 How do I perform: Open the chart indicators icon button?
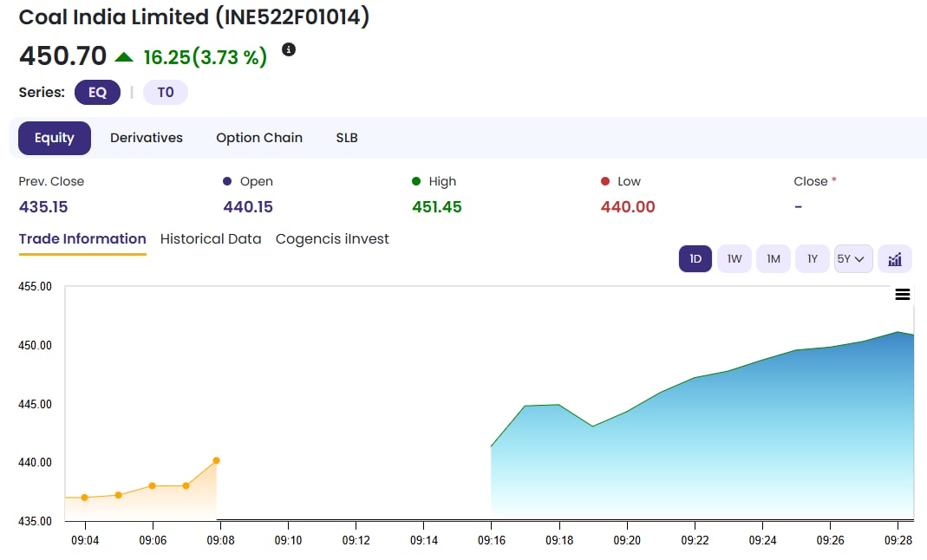tap(894, 258)
